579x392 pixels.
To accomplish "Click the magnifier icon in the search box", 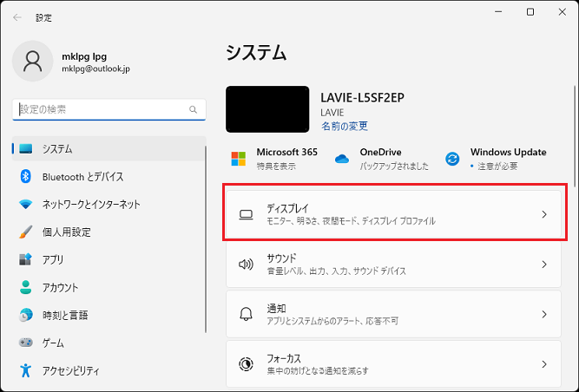I will (193, 110).
